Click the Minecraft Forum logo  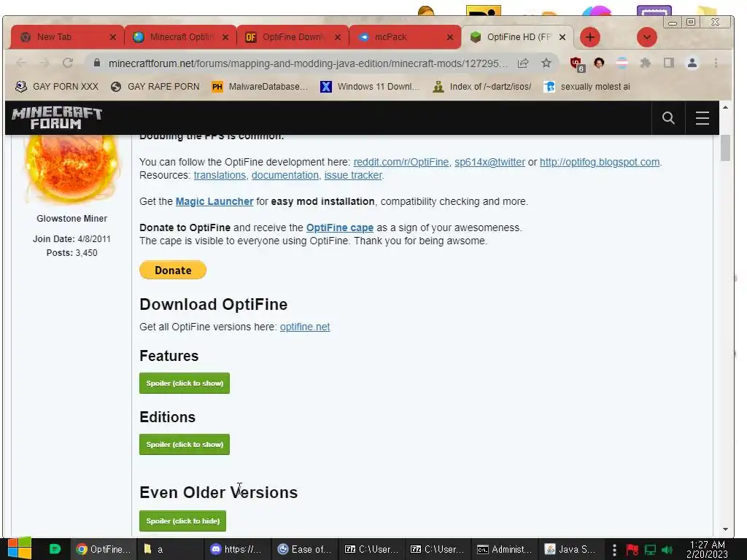click(57, 117)
